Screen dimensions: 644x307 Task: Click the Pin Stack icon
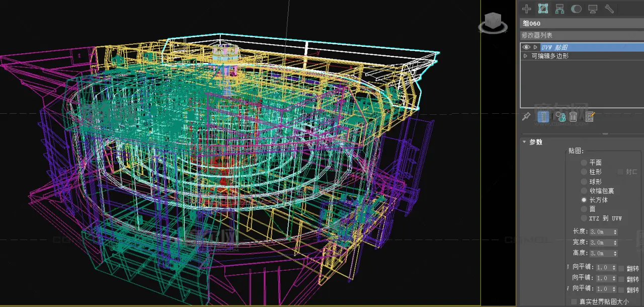click(x=526, y=117)
